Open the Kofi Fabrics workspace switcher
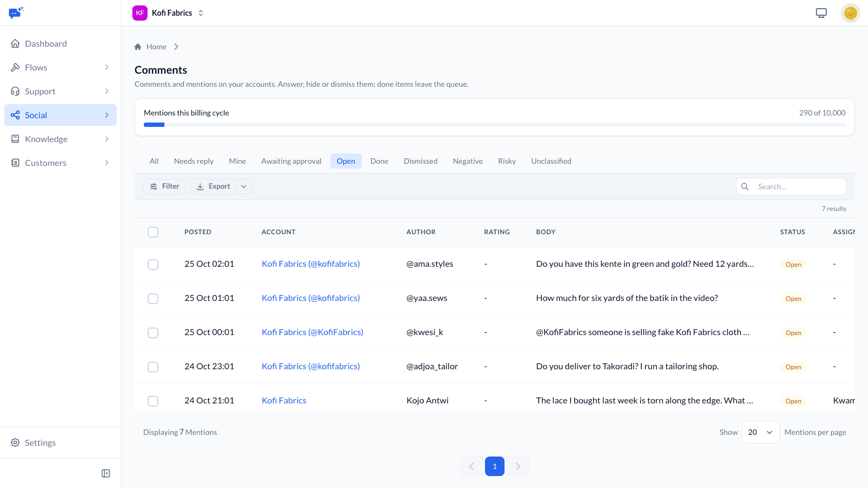The image size is (868, 488). click(x=169, y=13)
